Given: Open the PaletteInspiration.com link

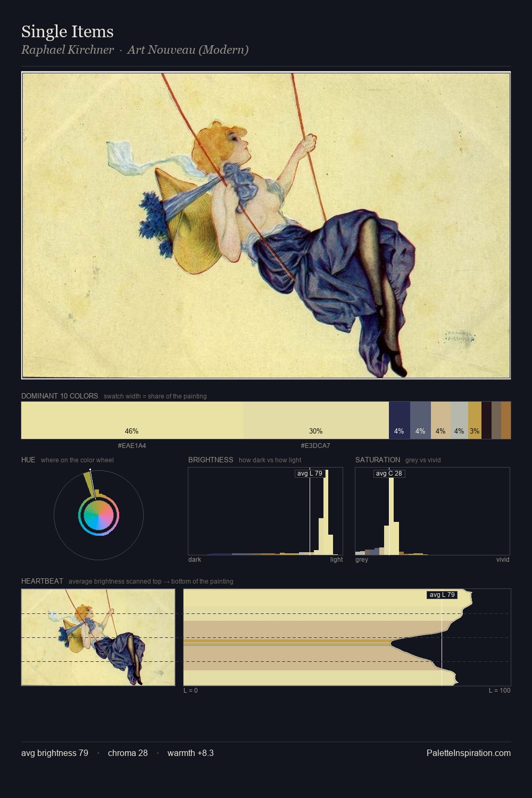Looking at the screenshot, I should tap(469, 753).
